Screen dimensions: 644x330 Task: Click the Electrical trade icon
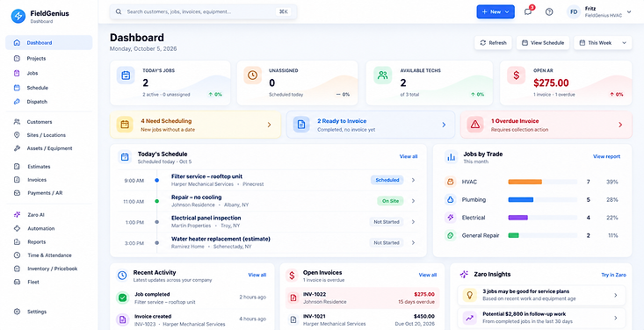(x=450, y=218)
